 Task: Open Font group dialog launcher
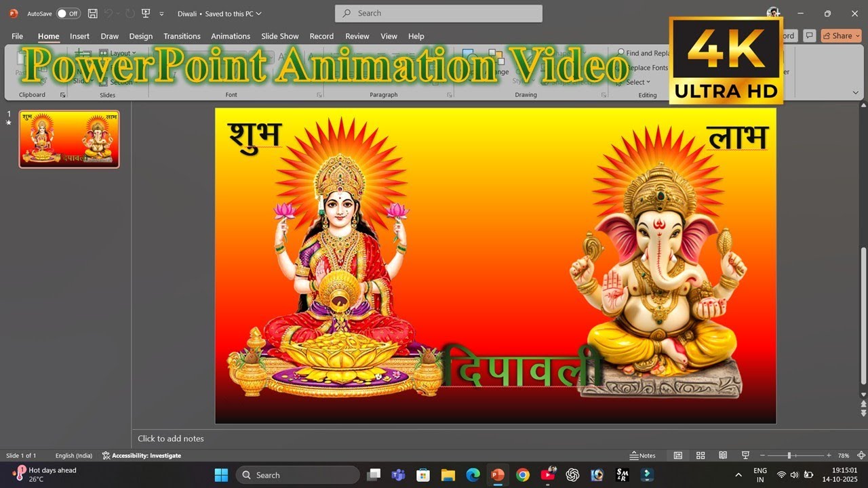coord(319,96)
